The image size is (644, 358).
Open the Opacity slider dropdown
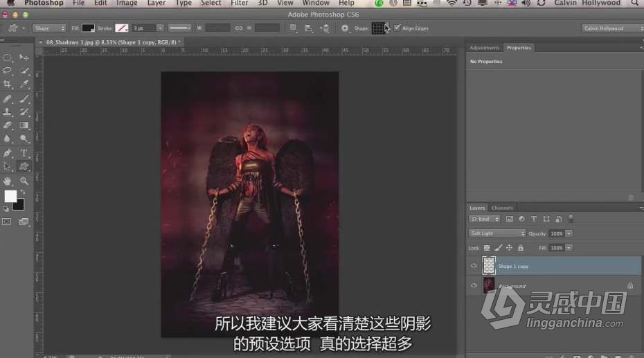point(569,233)
